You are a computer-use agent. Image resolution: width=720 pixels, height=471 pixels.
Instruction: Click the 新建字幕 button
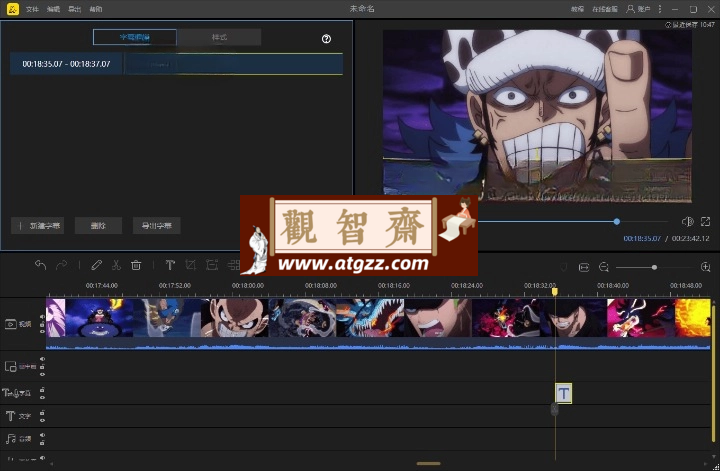tap(37, 225)
